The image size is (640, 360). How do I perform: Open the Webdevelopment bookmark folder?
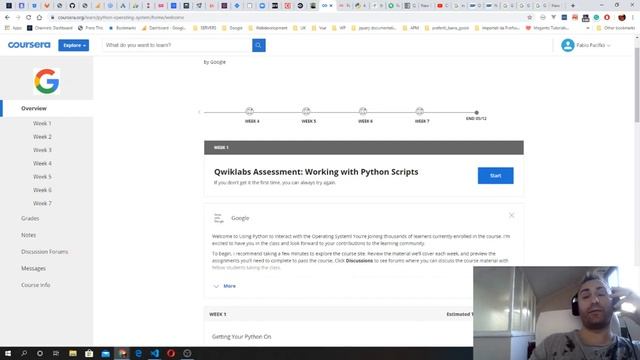click(x=268, y=28)
